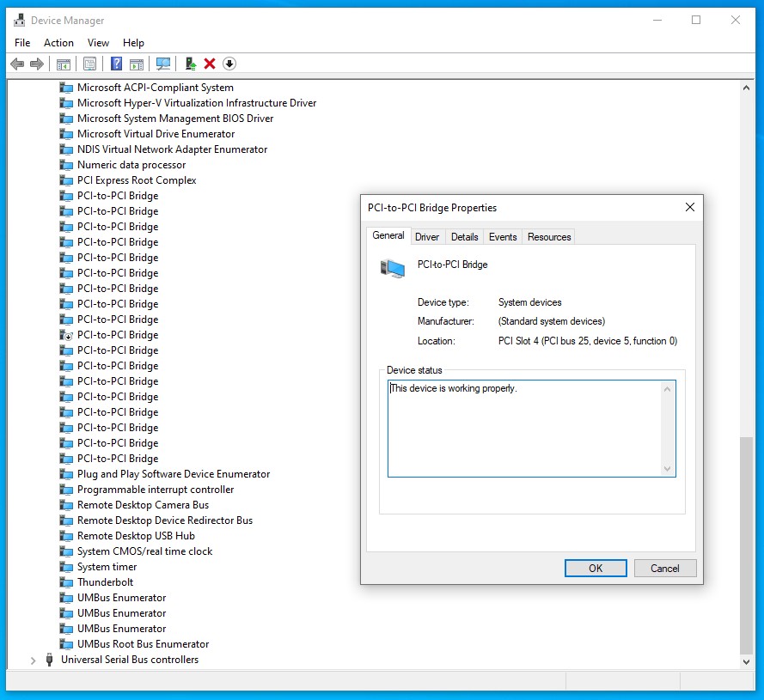
Task: Toggle the Show/Hide Action Pane toolbar icon
Action: click(137, 64)
